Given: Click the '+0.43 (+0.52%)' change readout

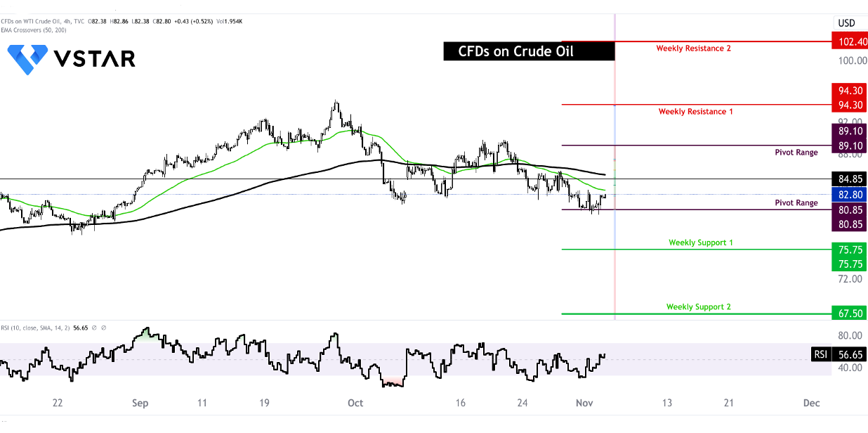Looking at the screenshot, I should [193, 22].
